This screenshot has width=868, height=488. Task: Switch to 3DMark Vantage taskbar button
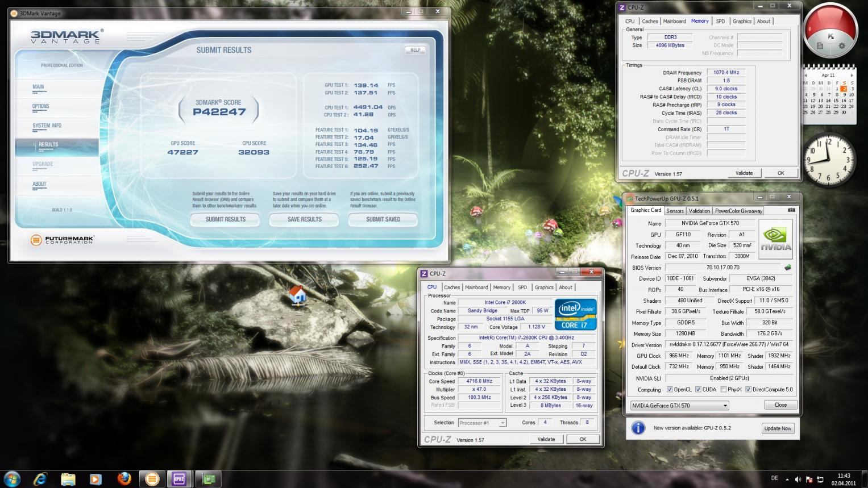click(152, 479)
